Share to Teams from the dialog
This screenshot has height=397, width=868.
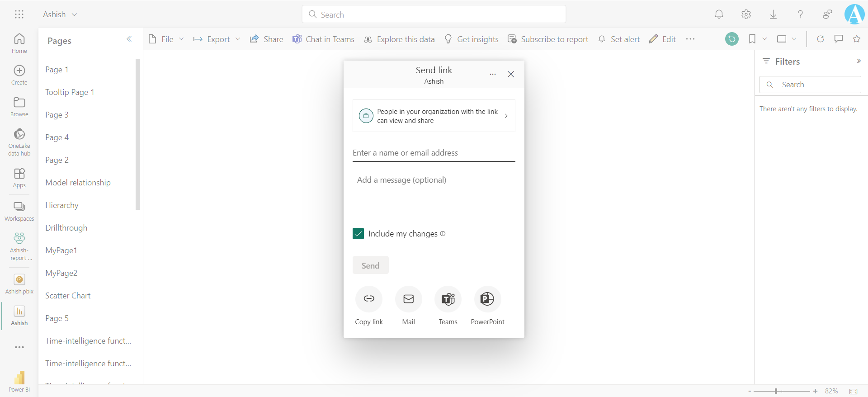tap(448, 299)
